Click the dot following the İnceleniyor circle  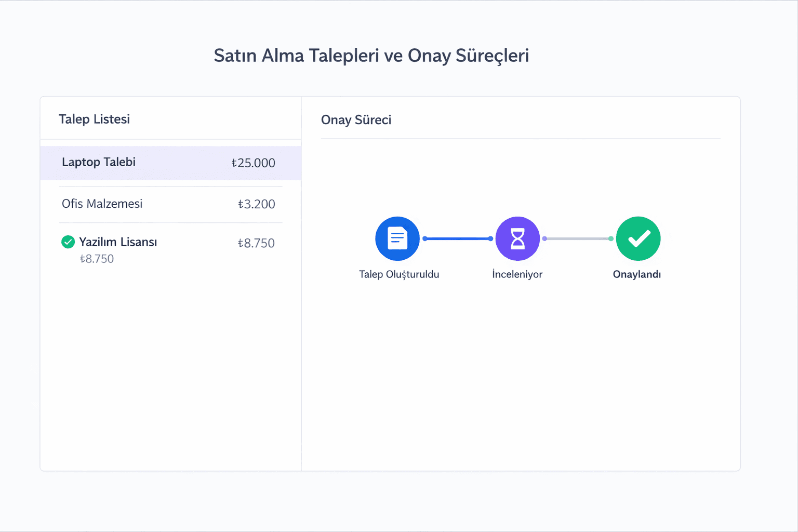tap(545, 238)
